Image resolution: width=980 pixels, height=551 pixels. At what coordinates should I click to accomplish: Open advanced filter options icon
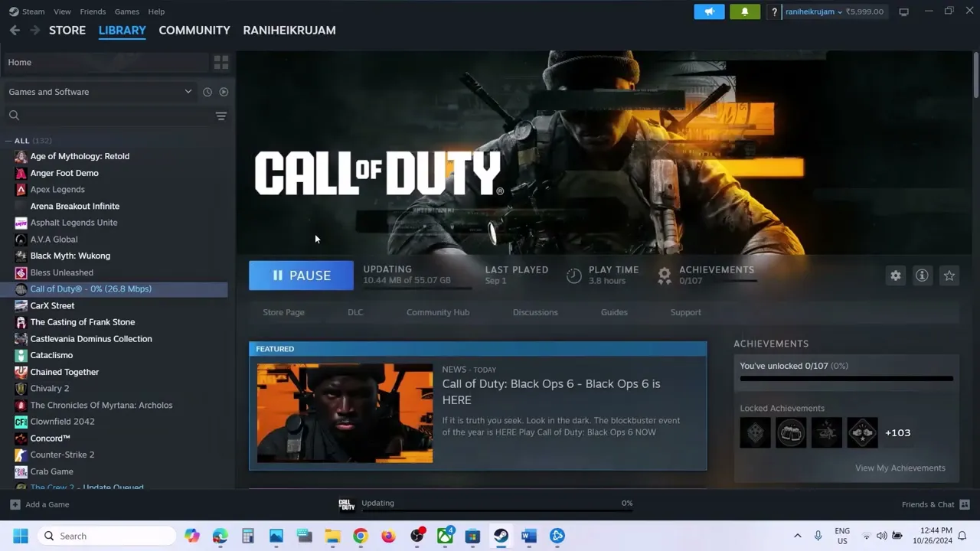pyautogui.click(x=220, y=116)
